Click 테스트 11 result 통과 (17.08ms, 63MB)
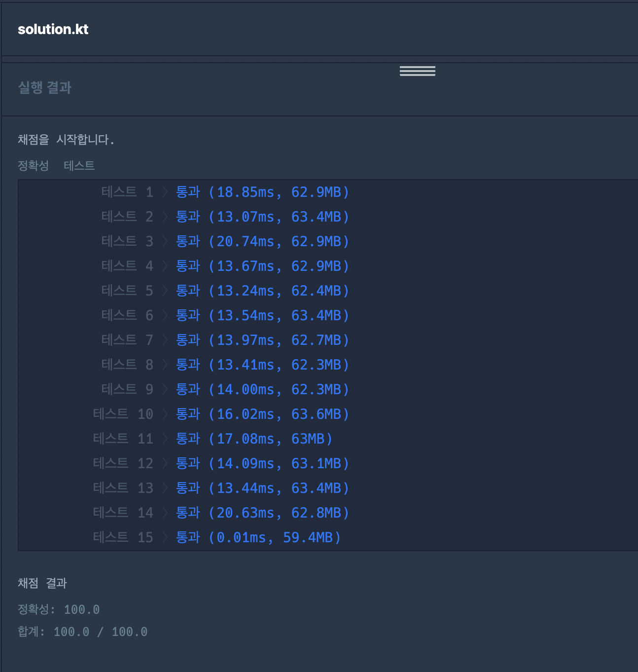Image resolution: width=638 pixels, height=672 pixels. point(254,439)
